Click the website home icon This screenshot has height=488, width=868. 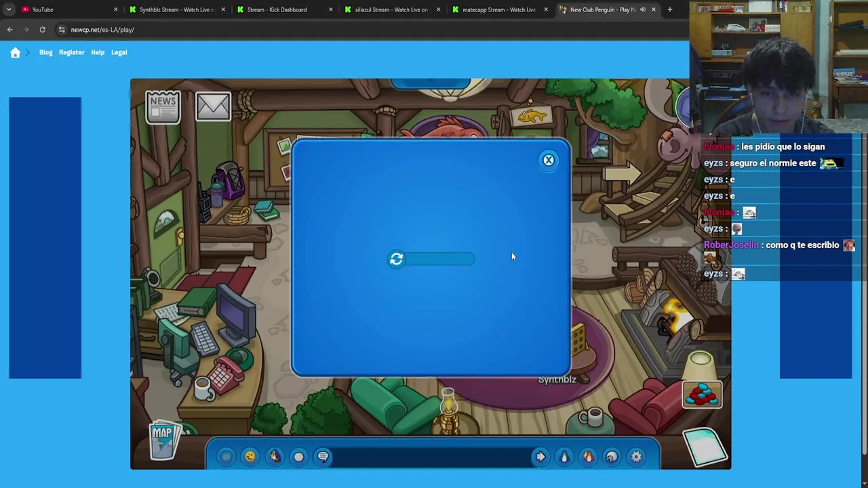coord(15,53)
